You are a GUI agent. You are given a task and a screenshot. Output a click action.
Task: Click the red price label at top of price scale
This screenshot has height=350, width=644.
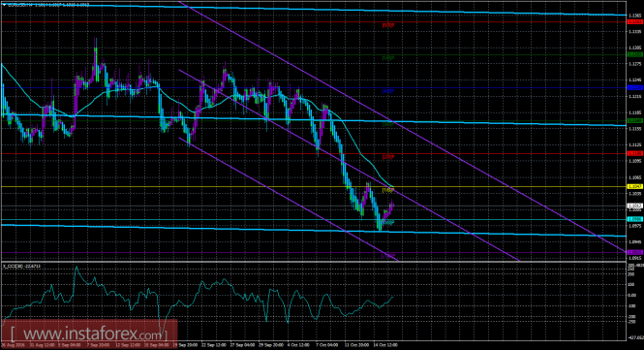click(x=634, y=21)
